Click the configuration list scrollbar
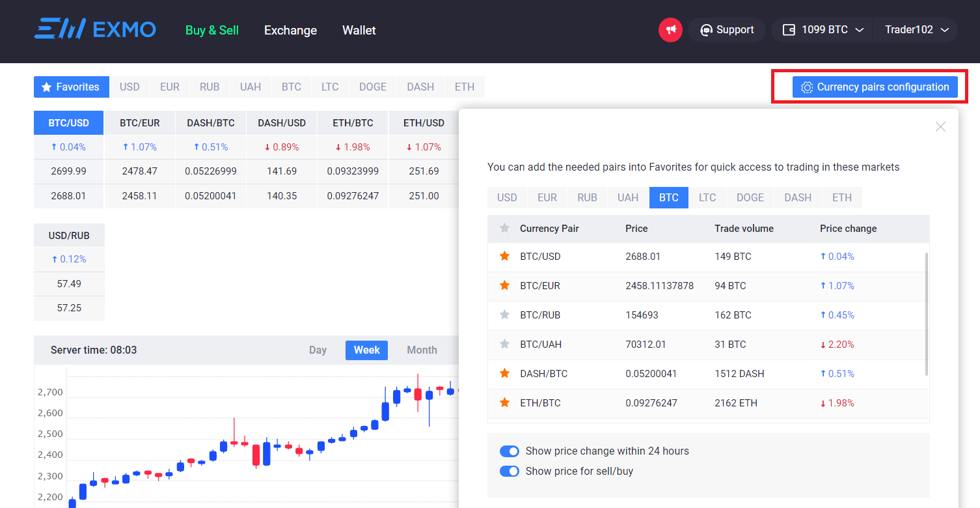Viewport: 980px width, 508px height. (926, 314)
